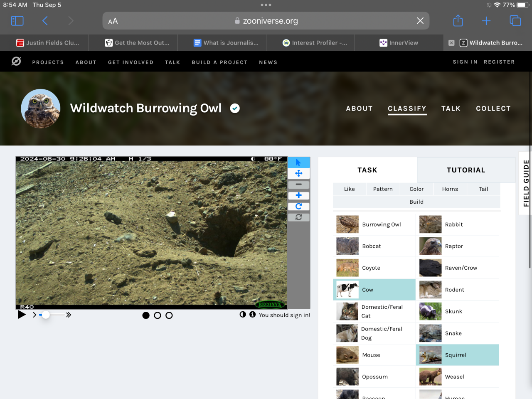Close the Wildwatch Burrowing Owl browser tab
532x399 pixels.
click(451, 43)
